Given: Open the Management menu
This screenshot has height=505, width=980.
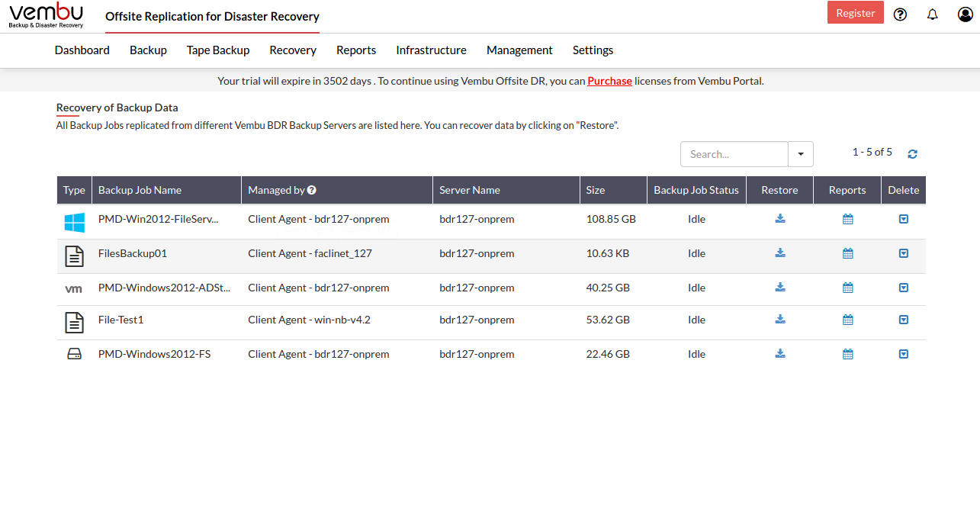Looking at the screenshot, I should tap(519, 50).
